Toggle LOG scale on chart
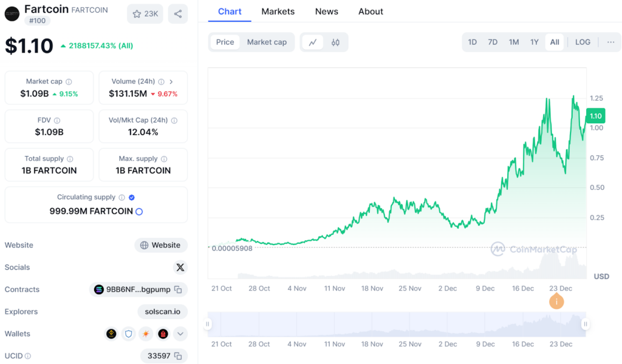622x364 pixels. tap(583, 42)
